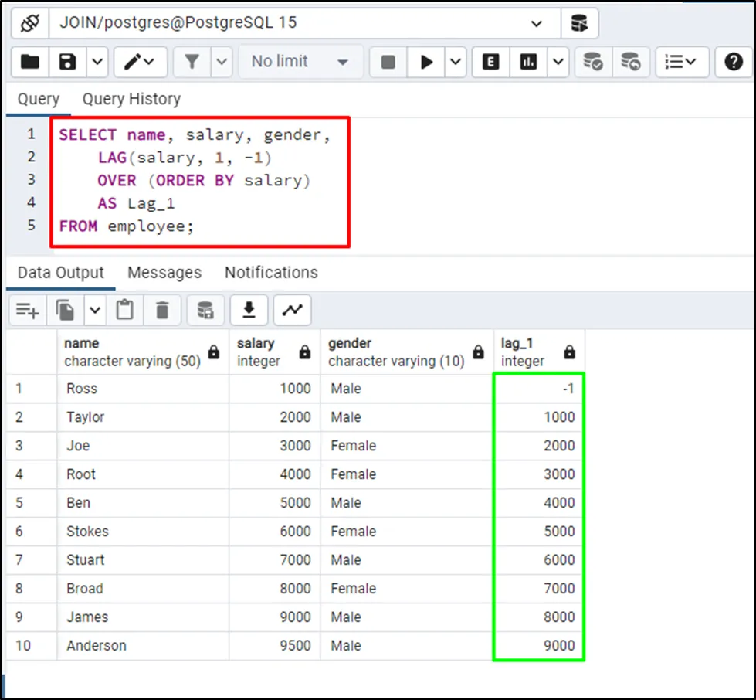The width and height of the screenshot is (756, 700).
Task: Click the Add row icon
Action: (27, 311)
